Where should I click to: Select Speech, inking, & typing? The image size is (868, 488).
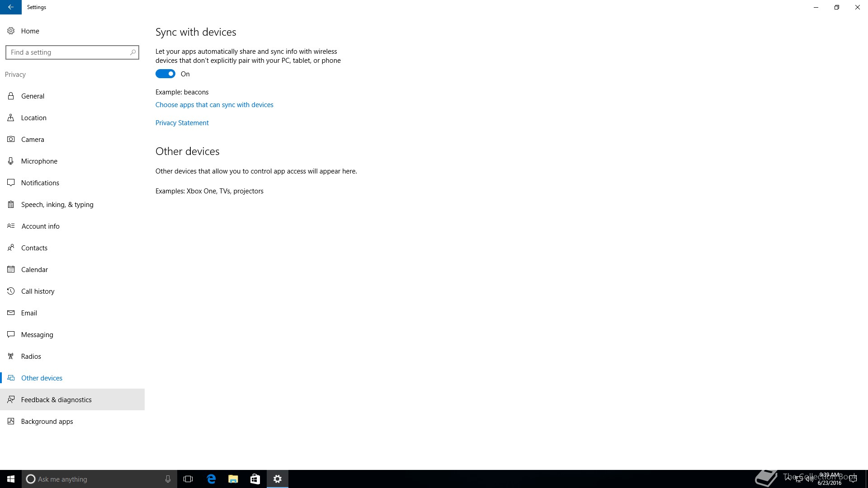click(x=72, y=204)
